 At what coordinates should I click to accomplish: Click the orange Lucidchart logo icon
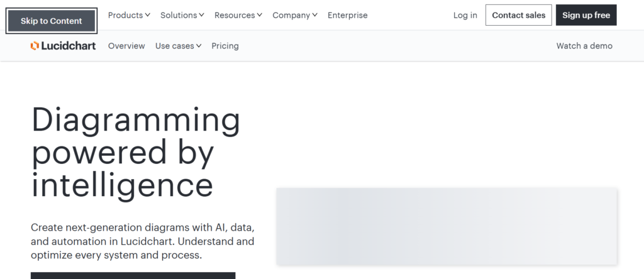pyautogui.click(x=35, y=46)
